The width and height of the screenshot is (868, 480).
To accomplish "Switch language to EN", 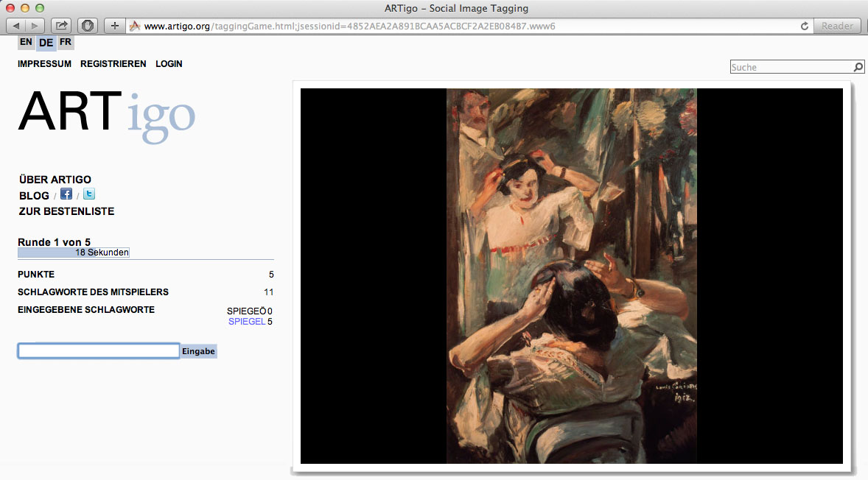I will click(x=27, y=42).
